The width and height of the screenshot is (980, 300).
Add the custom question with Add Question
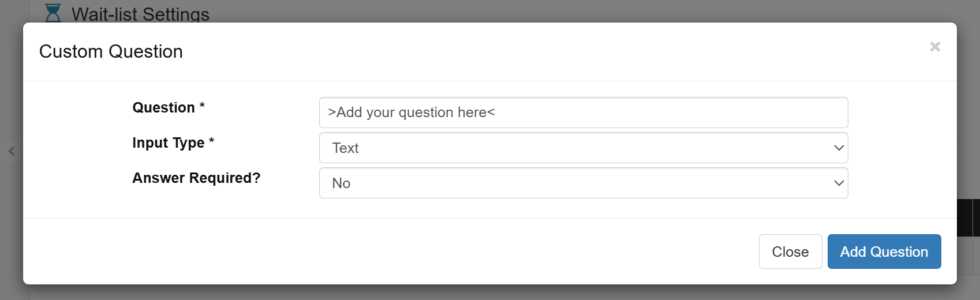884,252
